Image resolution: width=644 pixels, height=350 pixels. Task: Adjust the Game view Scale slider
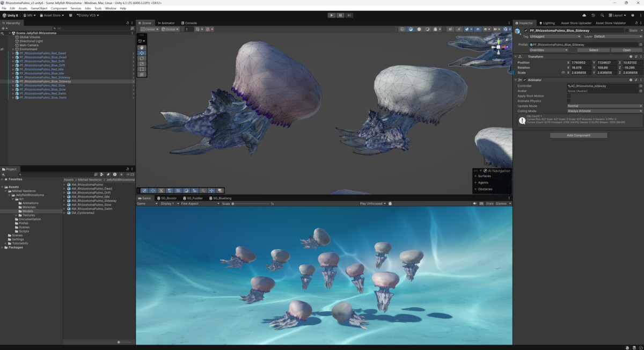click(251, 203)
